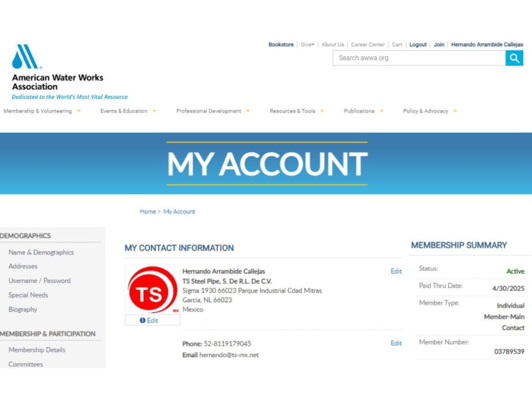Image resolution: width=532 pixels, height=409 pixels.
Task: Click the Join link
Action: [439, 44]
